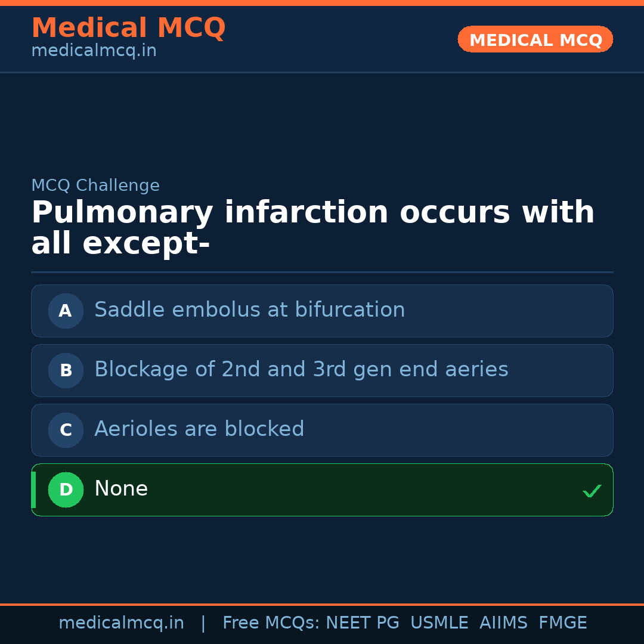Select the answer text 'Saddle embolus at bifurcation'
Image resolution: width=644 pixels, height=644 pixels.
click(249, 310)
